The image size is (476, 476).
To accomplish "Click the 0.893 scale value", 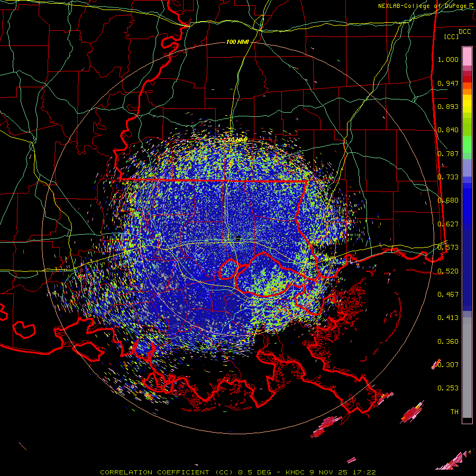I will tap(448, 106).
